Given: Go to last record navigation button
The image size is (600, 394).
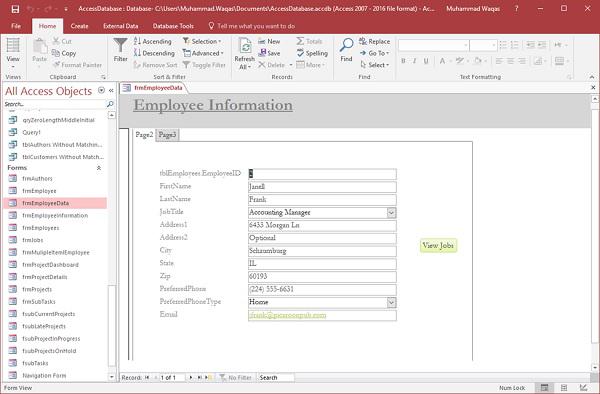Looking at the screenshot, I should click(x=199, y=378).
